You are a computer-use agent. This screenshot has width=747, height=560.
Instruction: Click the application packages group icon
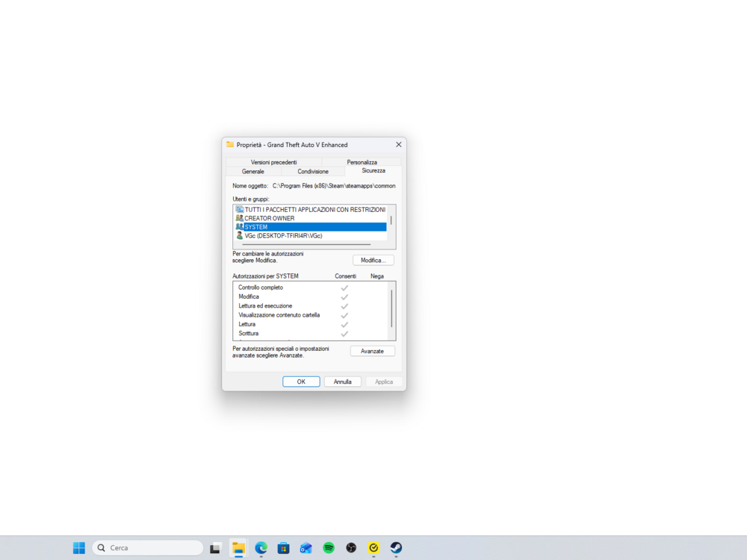240,210
